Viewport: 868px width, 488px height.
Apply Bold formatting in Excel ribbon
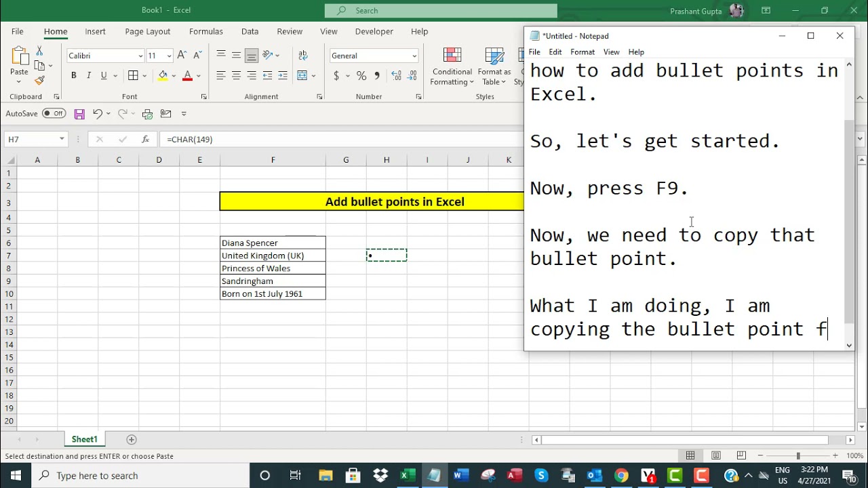pos(73,75)
